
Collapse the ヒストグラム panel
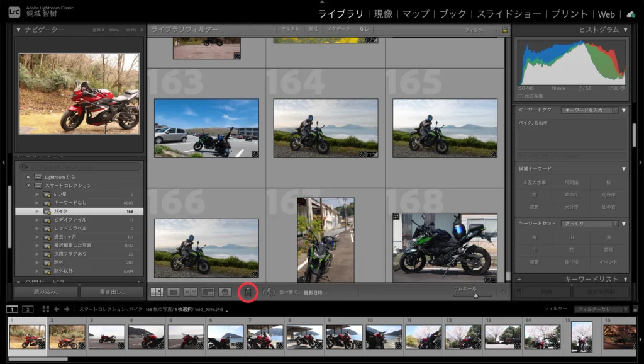pyautogui.click(x=625, y=30)
